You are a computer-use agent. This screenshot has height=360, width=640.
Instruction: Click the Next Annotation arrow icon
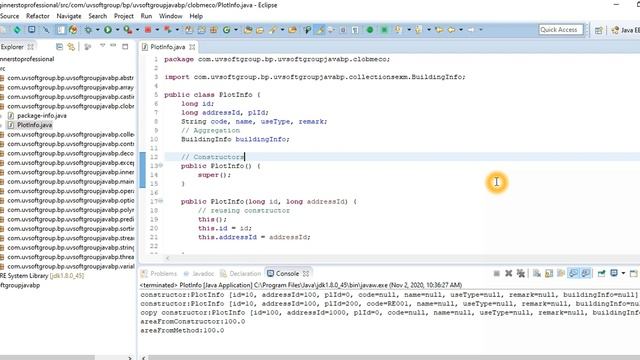[398, 30]
